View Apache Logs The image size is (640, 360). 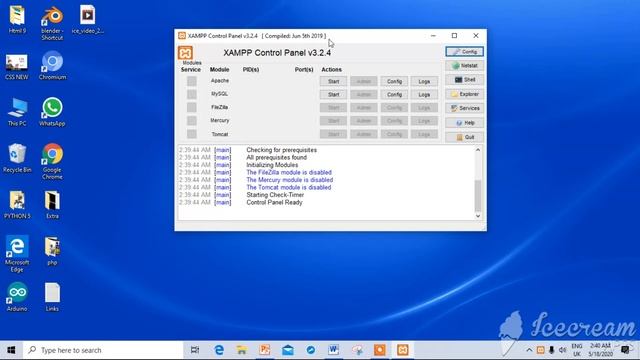[x=424, y=82]
